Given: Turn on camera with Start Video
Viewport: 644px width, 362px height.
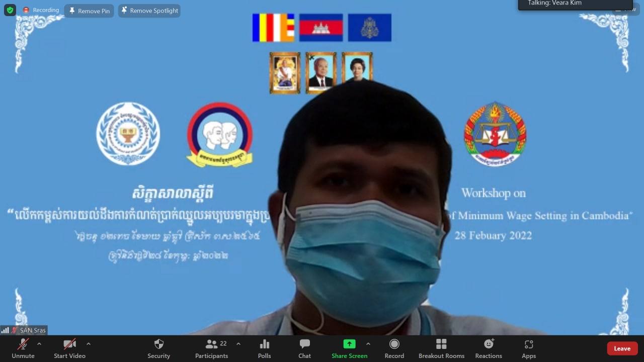Looking at the screenshot, I should (69, 348).
